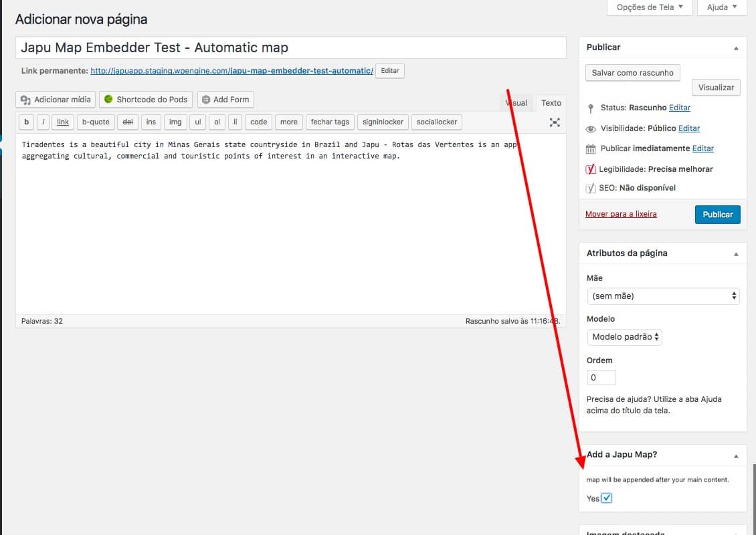Toggle bold with the b quicktag
The height and width of the screenshot is (535, 756).
pos(27,122)
